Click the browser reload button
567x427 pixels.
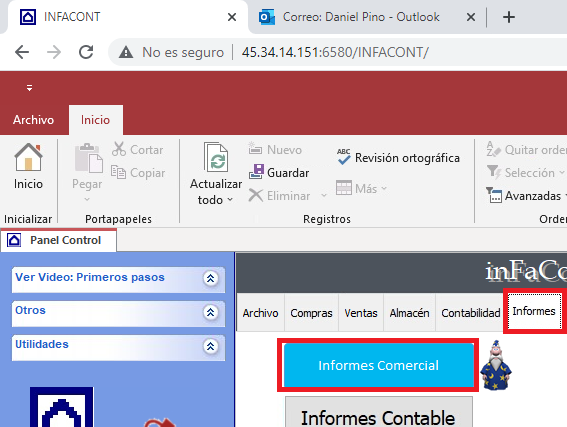point(86,52)
